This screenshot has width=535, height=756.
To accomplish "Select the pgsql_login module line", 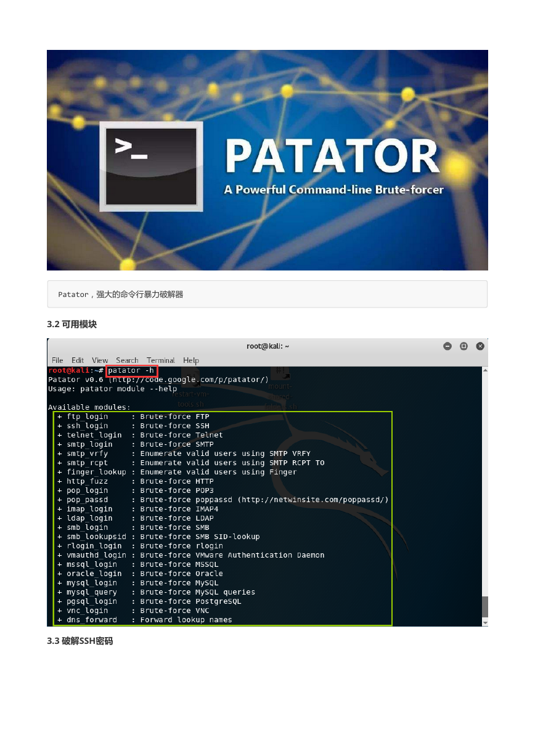I will coord(149,601).
